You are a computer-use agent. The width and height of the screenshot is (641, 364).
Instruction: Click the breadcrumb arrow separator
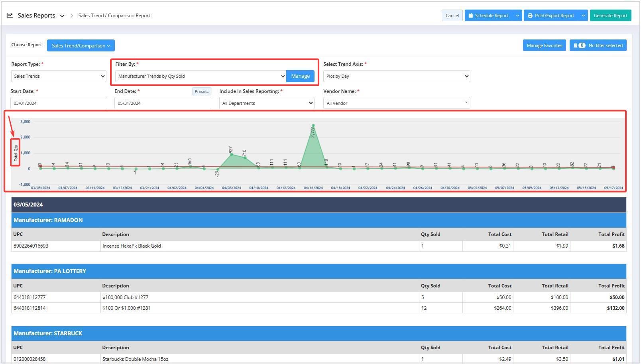(72, 16)
